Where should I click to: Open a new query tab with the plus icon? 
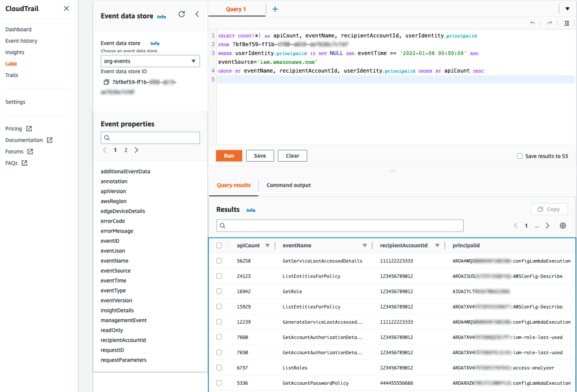274,10
